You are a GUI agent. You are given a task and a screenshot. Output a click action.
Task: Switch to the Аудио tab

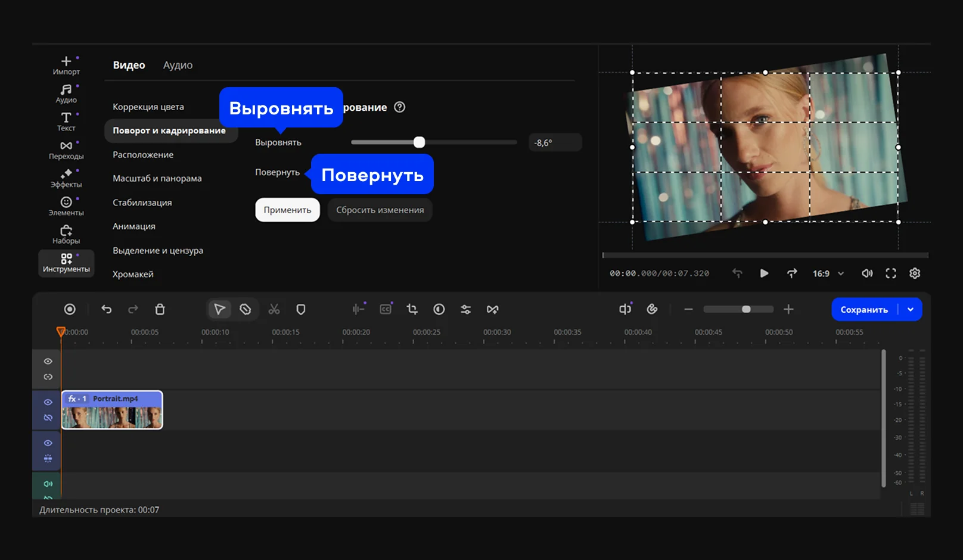178,66
